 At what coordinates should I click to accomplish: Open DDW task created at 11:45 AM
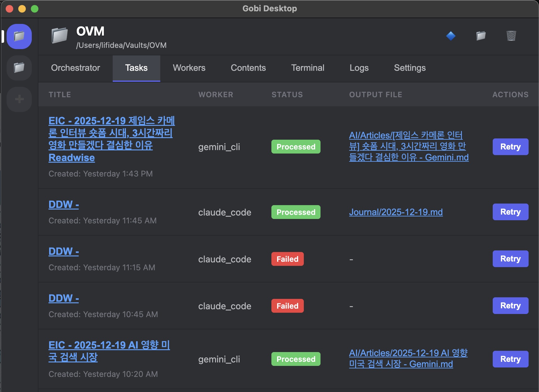64,205
